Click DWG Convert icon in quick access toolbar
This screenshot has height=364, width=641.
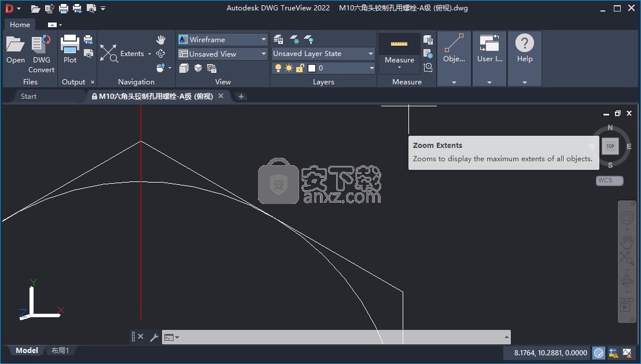tap(50, 8)
